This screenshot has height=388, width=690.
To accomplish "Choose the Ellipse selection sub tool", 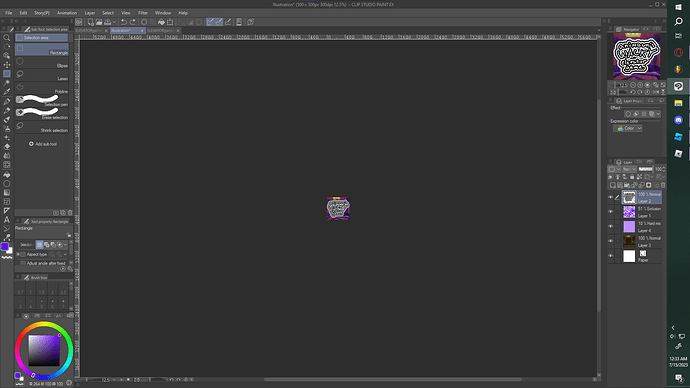I will pos(42,62).
